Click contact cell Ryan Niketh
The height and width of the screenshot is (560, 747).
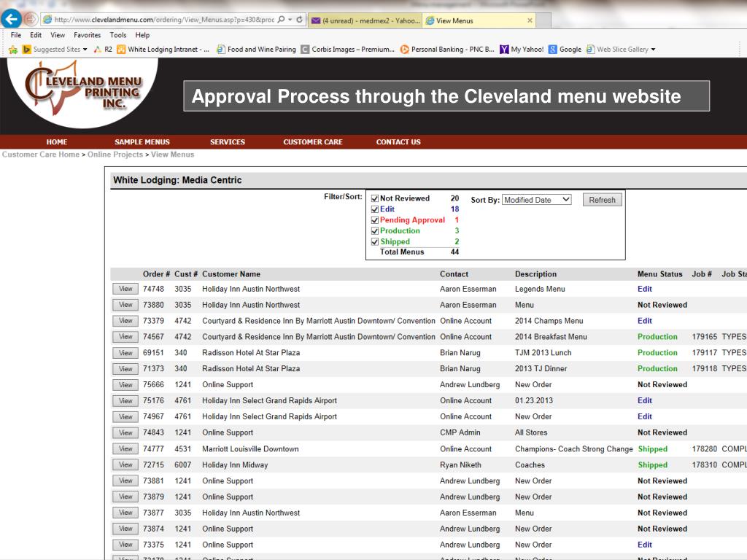(x=461, y=464)
